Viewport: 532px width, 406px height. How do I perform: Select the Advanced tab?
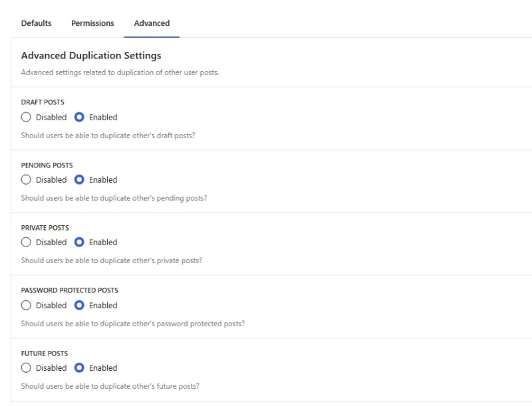point(152,23)
